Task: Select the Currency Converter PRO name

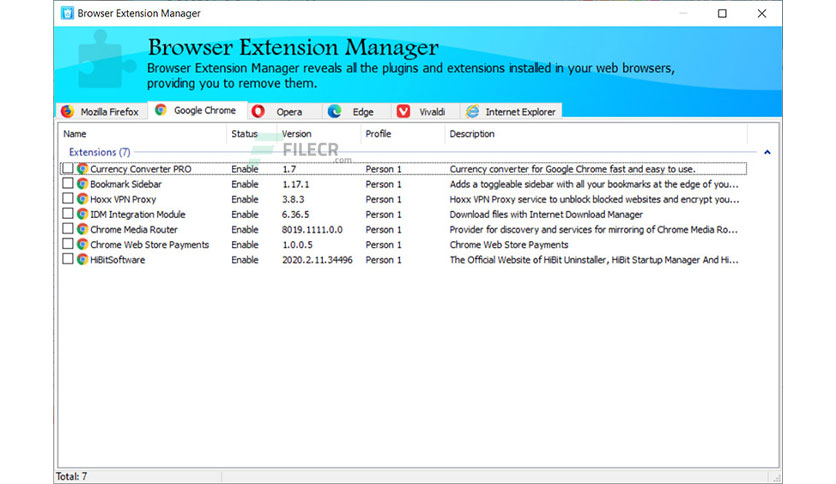Action: coord(141,169)
